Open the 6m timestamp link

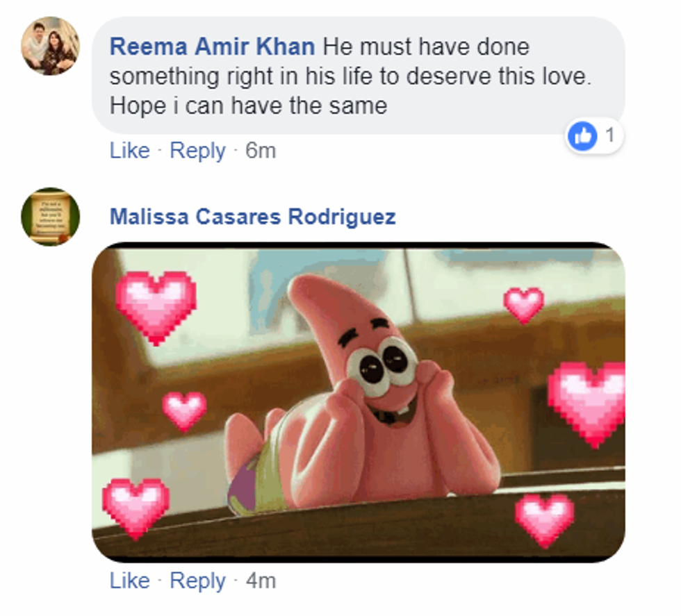261,151
